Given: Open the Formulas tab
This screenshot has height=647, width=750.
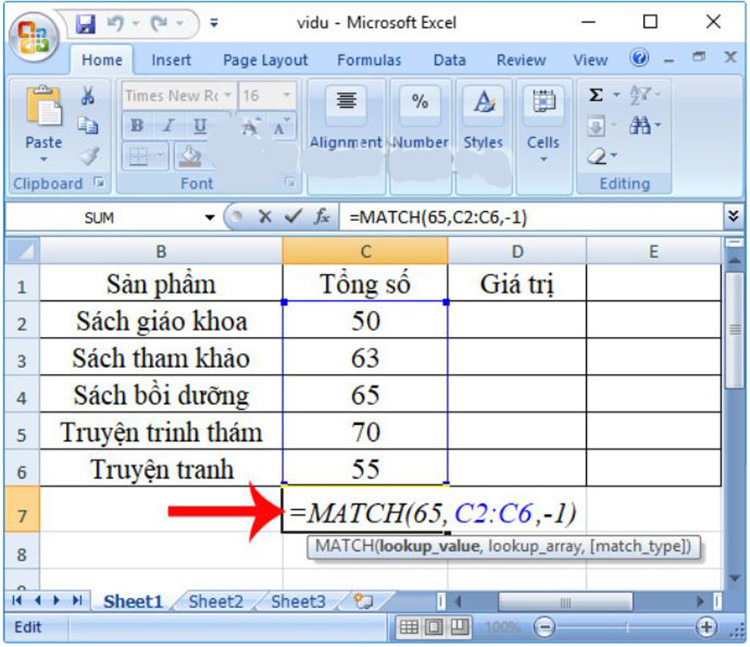Looking at the screenshot, I should click(x=369, y=60).
